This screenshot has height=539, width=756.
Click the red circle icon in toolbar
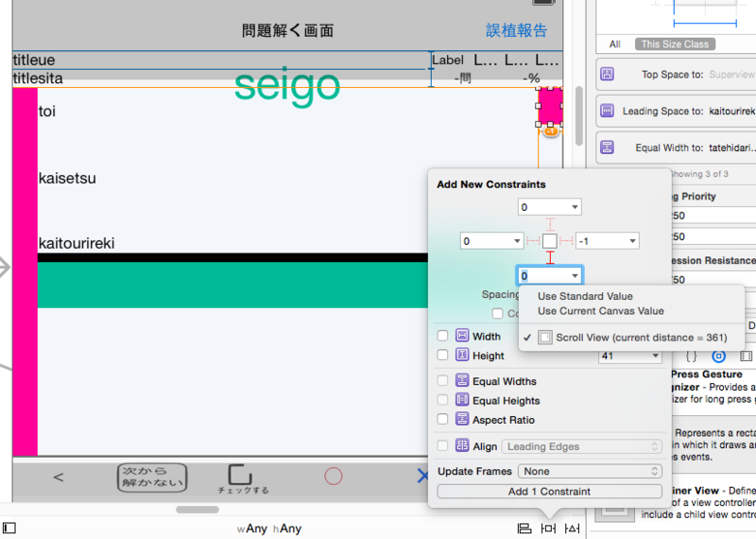(334, 477)
